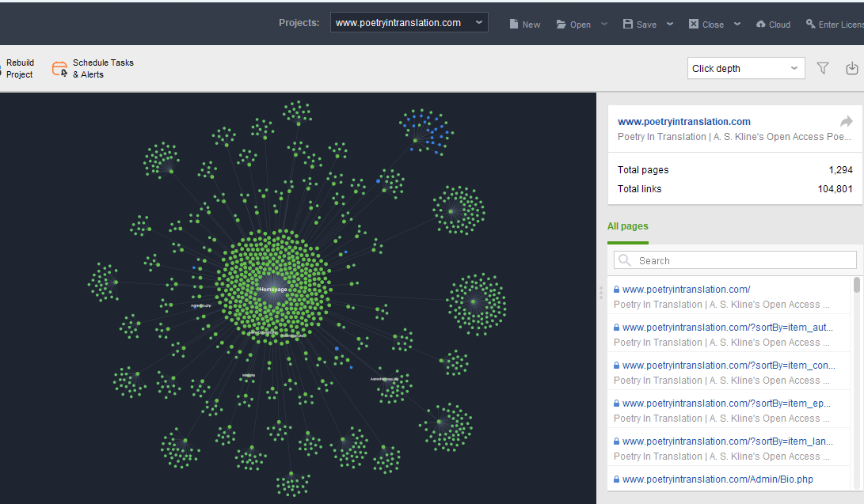
Task: Click the Open project button
Action: (573, 25)
